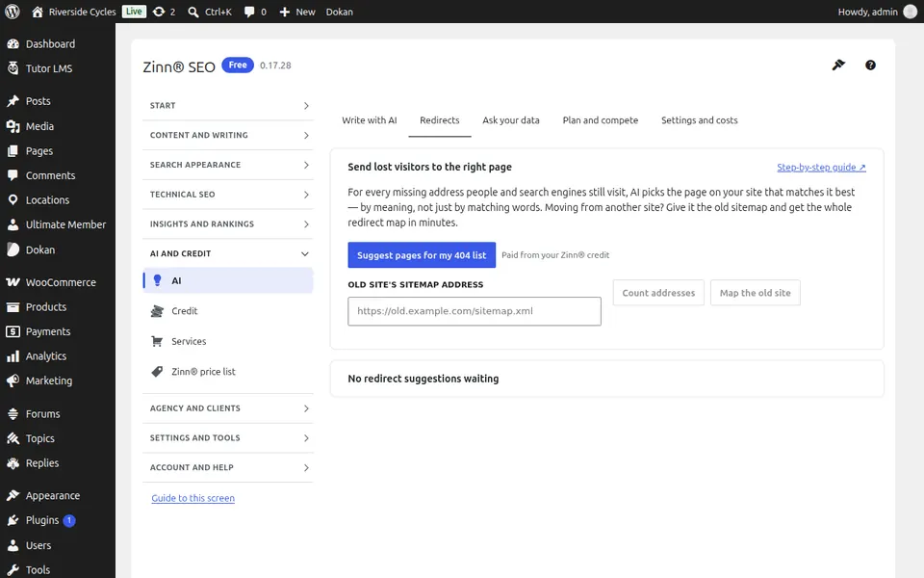
Task: Click the Map the old site button
Action: click(x=755, y=293)
